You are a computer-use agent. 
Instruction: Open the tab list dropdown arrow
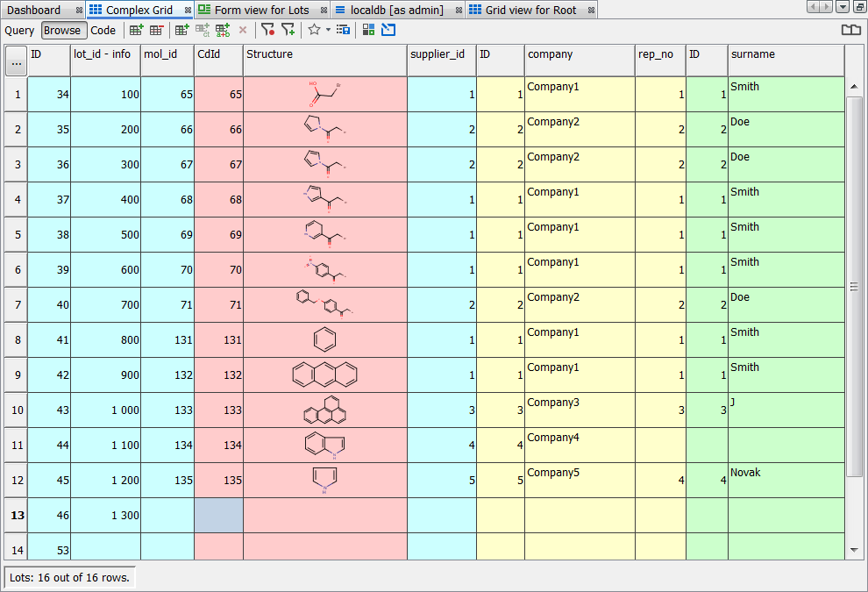click(843, 7)
